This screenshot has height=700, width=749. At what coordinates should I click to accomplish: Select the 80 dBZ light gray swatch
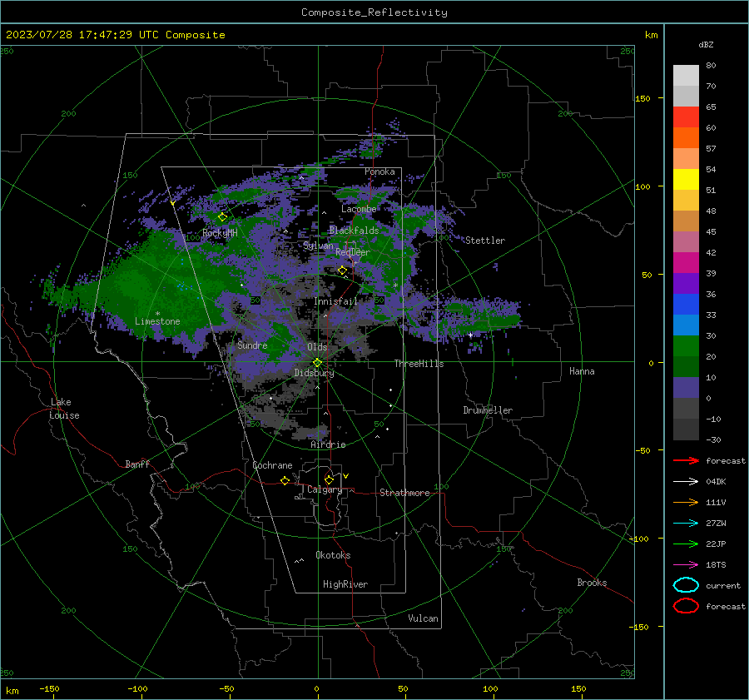686,75
